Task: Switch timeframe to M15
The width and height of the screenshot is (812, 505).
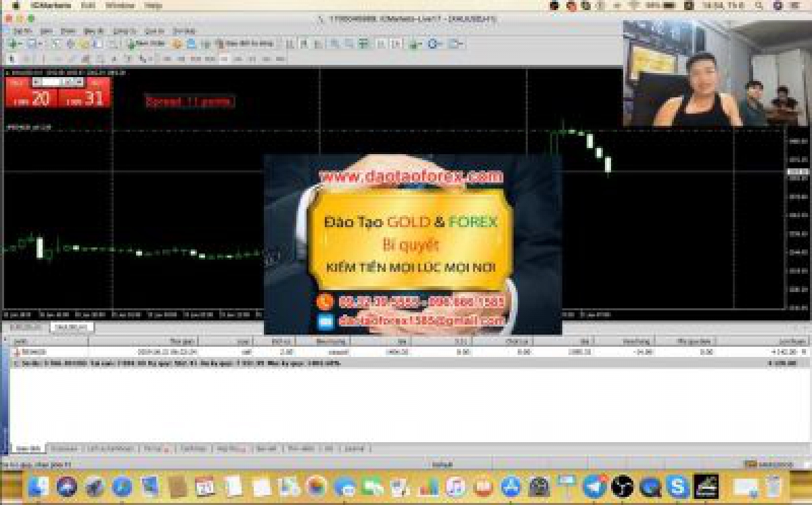Action: [194, 59]
